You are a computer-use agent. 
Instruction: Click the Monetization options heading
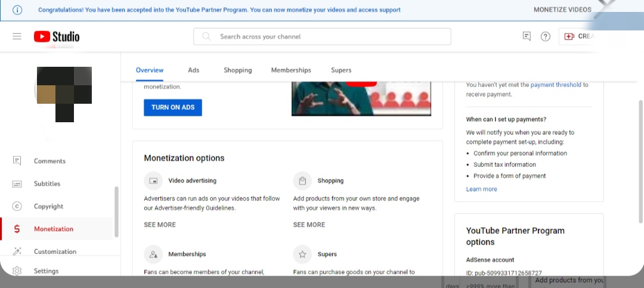pos(184,158)
